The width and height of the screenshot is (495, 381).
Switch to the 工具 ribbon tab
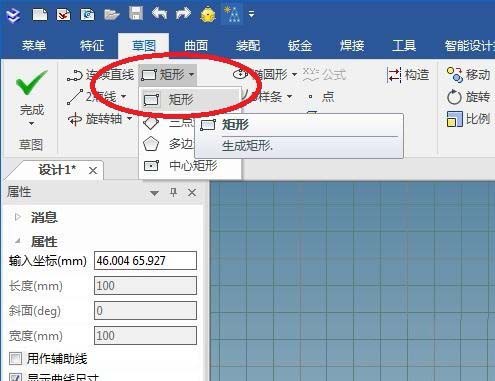[404, 45]
